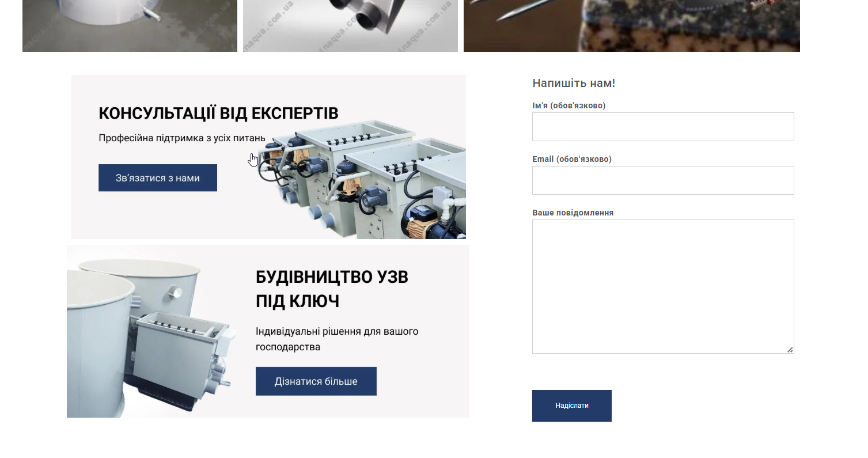Focus the "Ім'я" name input field
This screenshot has width=868, height=458.
tap(663, 127)
